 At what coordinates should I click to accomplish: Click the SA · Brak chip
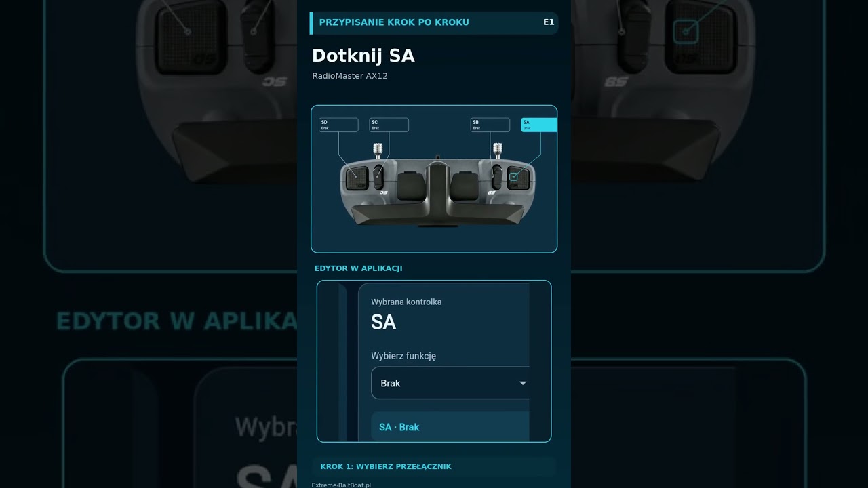click(x=450, y=427)
